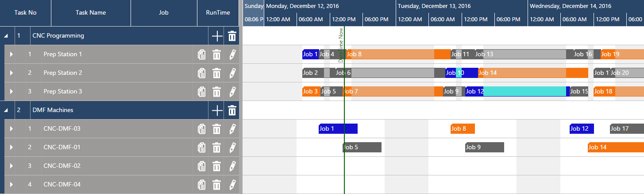Delete the CNC Programming group
The width and height of the screenshot is (644, 194).
click(232, 36)
